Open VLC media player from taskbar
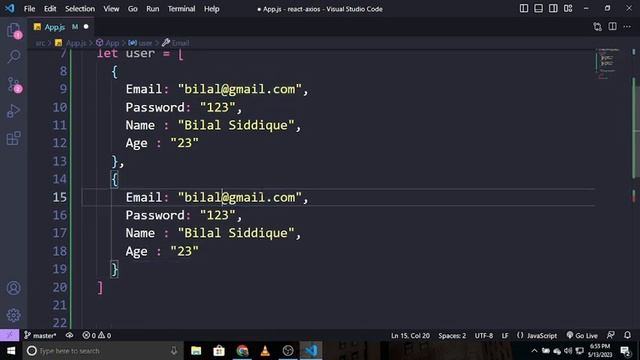Screen dimensions: 640x360 coord(265,351)
